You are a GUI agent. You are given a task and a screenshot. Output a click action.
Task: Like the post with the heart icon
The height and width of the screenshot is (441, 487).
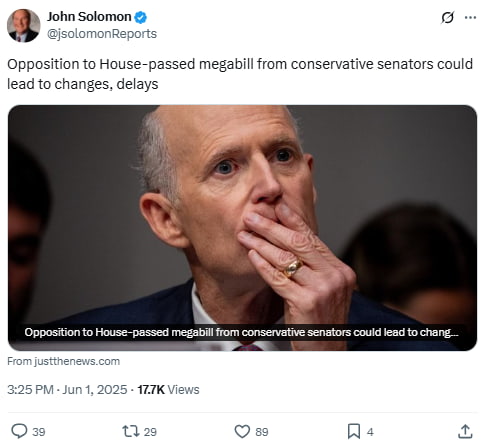pos(242,431)
